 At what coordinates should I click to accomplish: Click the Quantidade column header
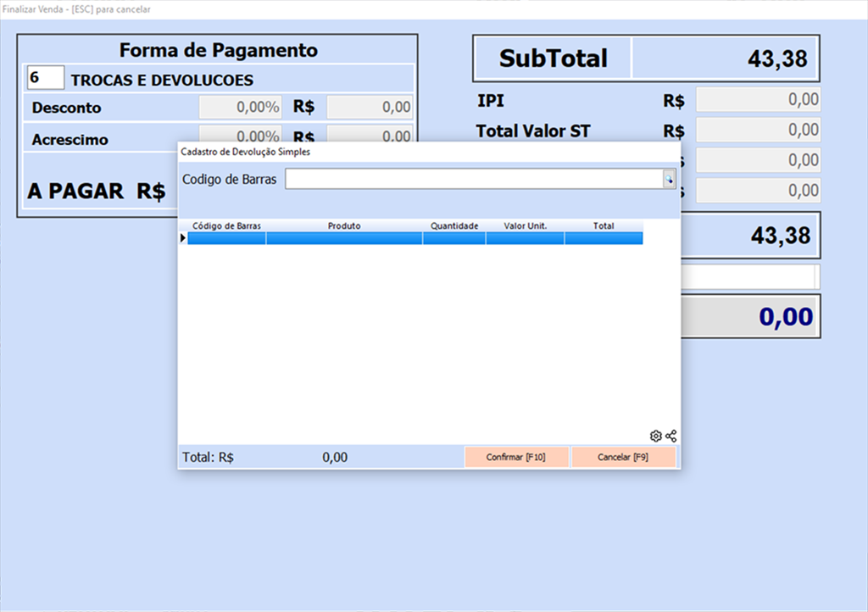pos(454,226)
